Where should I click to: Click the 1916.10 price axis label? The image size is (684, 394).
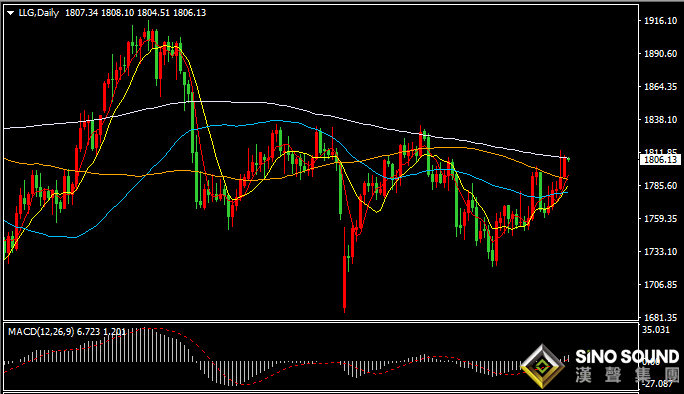[x=660, y=21]
